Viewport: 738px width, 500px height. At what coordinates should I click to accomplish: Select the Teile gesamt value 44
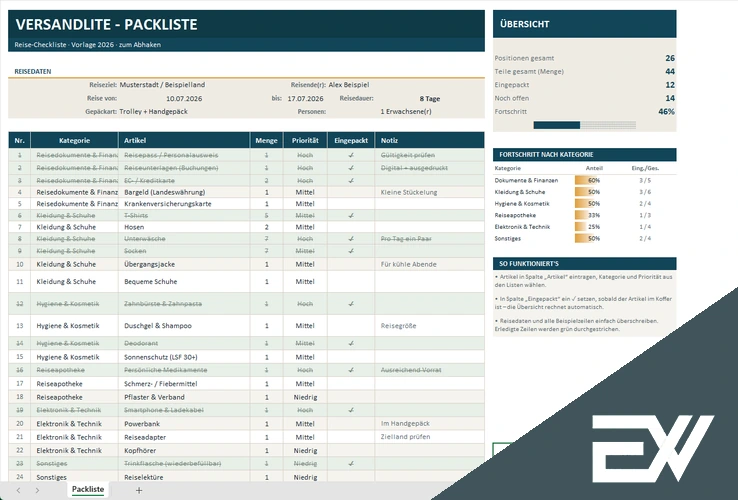[670, 72]
